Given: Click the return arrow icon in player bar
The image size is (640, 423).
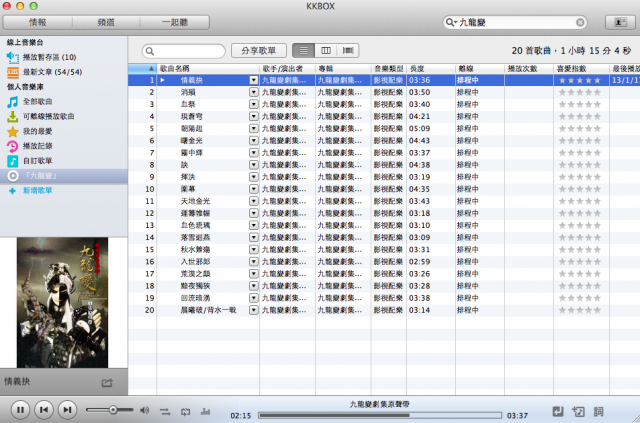Looking at the screenshot, I should click(558, 411).
